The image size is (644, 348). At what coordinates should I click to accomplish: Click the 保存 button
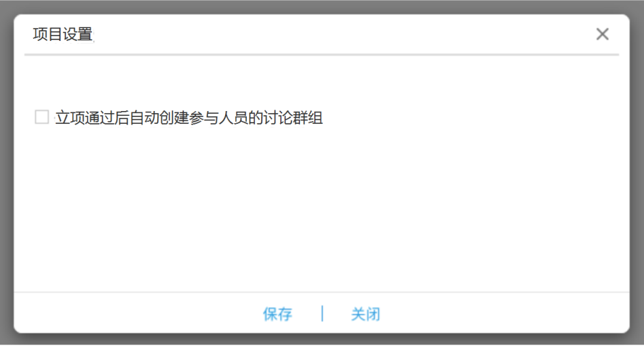pos(277,314)
